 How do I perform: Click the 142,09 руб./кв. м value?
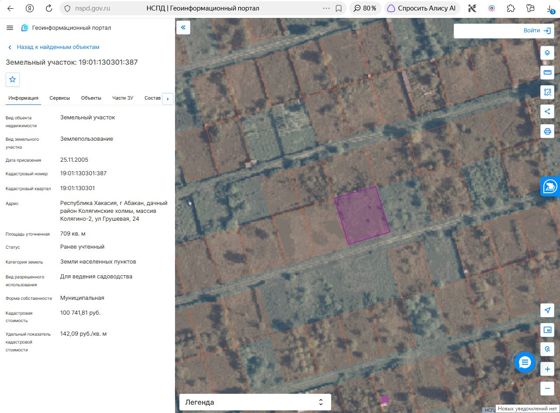[83, 334]
